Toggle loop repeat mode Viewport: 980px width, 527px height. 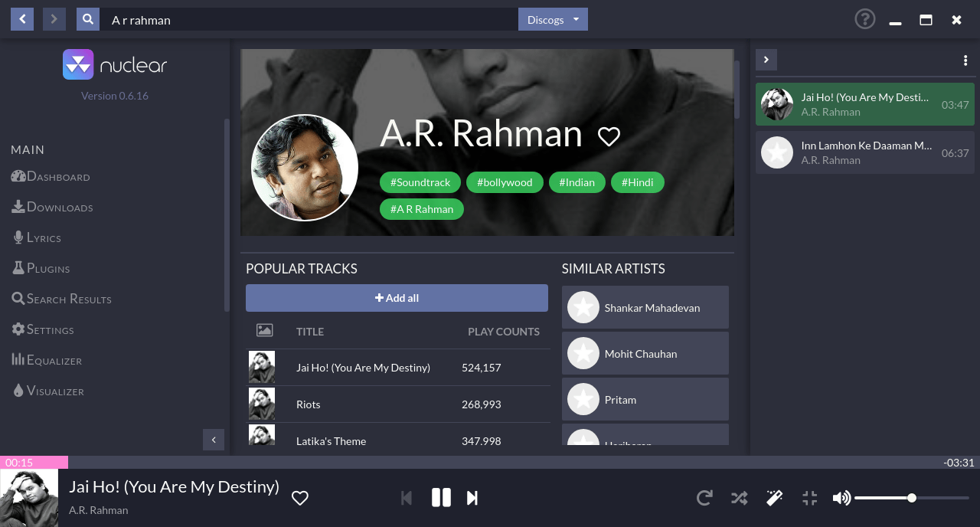coord(704,498)
